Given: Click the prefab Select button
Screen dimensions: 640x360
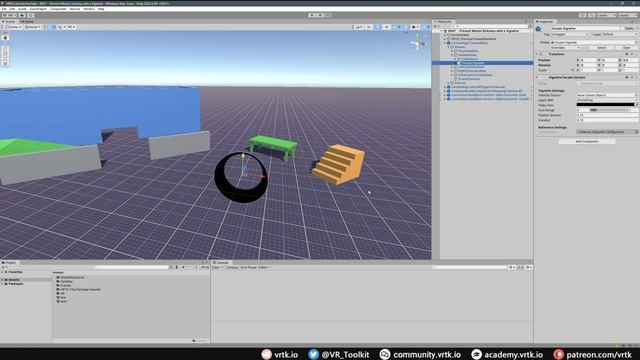Looking at the screenshot, I should coord(602,48).
